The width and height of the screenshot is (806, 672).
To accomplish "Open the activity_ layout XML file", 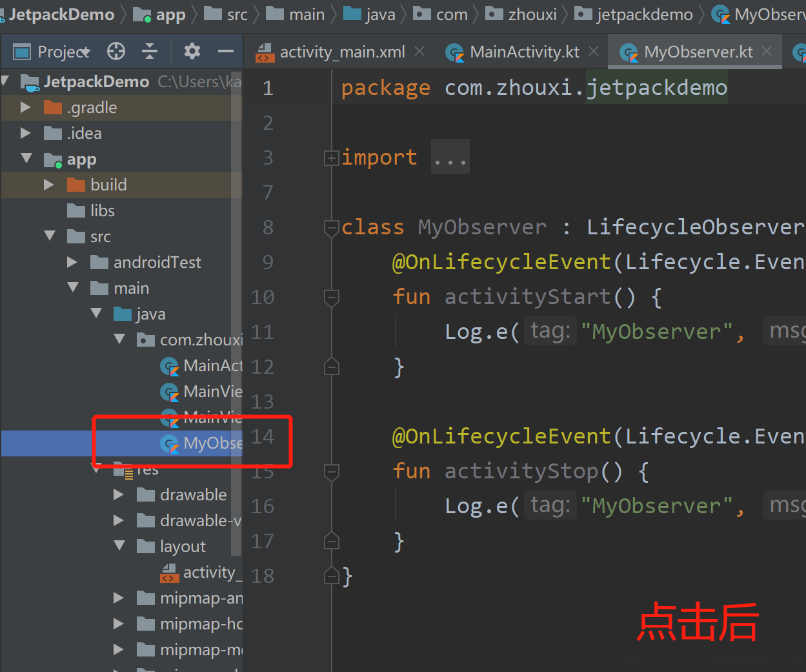I will tap(121, 572).
